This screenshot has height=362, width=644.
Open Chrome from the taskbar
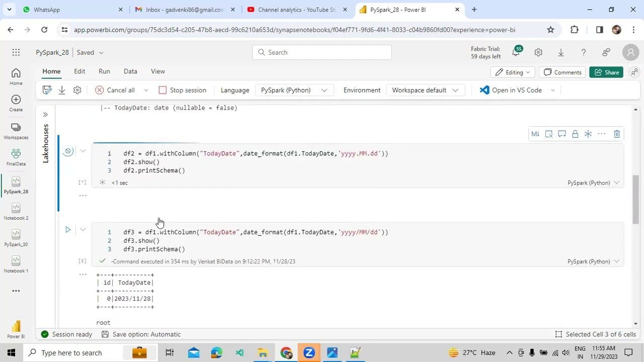(x=286, y=353)
